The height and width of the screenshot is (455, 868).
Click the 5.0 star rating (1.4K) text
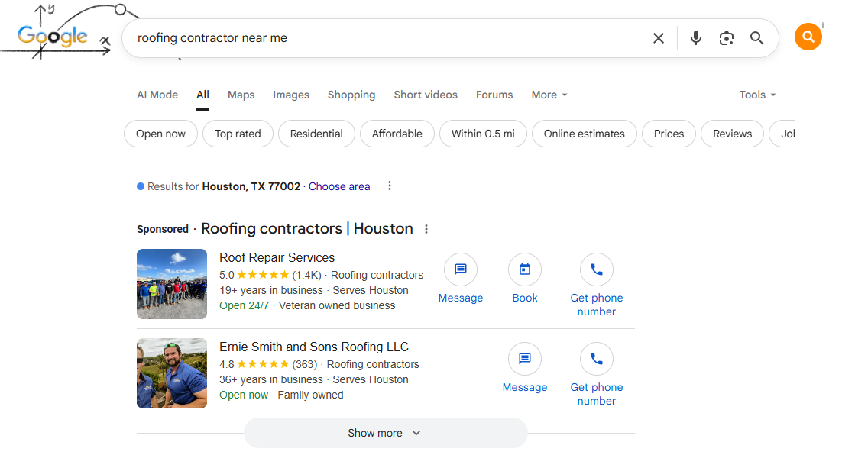(x=270, y=275)
